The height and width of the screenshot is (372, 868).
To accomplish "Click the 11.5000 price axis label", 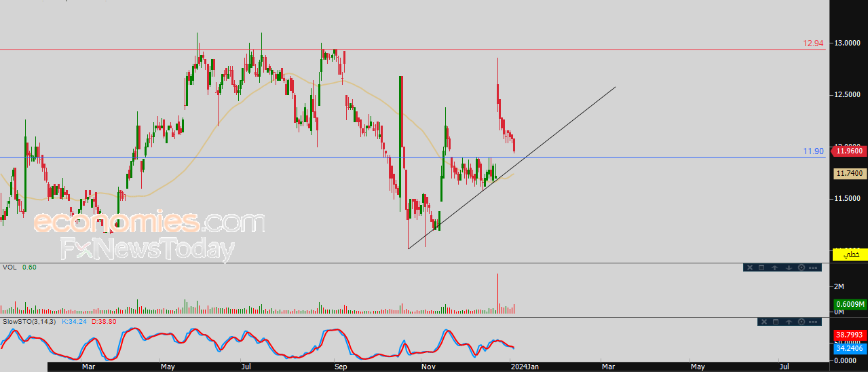I will tap(848, 198).
